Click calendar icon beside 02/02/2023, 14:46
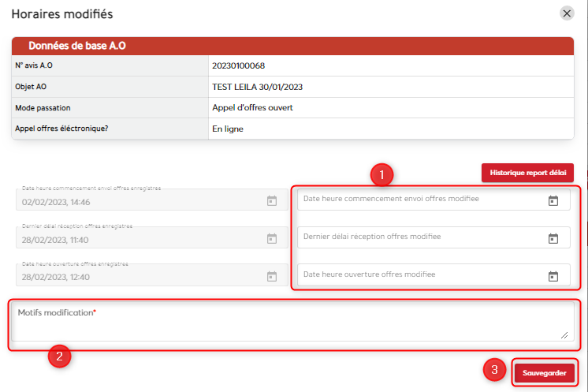This screenshot has width=588, height=392. point(271,201)
